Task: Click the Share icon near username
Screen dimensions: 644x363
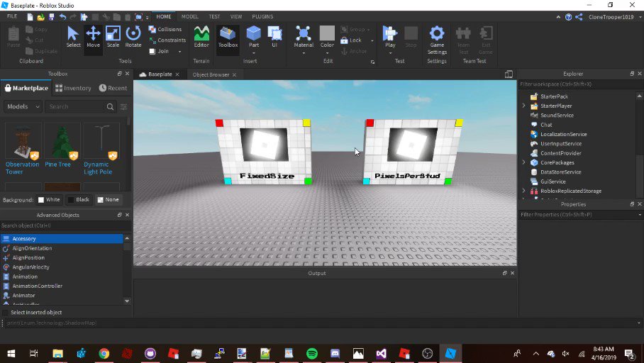Action: [x=579, y=17]
